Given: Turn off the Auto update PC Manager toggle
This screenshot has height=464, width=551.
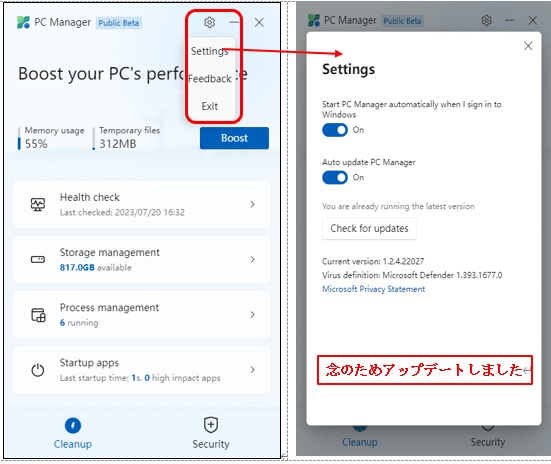Looking at the screenshot, I should pyautogui.click(x=335, y=178).
